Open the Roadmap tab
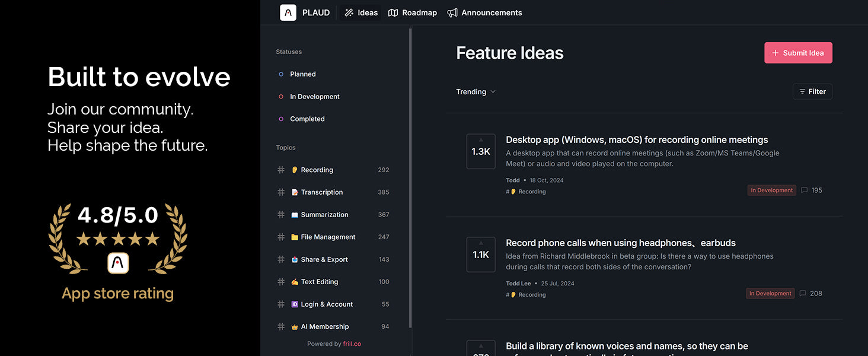Image resolution: width=868 pixels, height=356 pixels. tap(413, 12)
